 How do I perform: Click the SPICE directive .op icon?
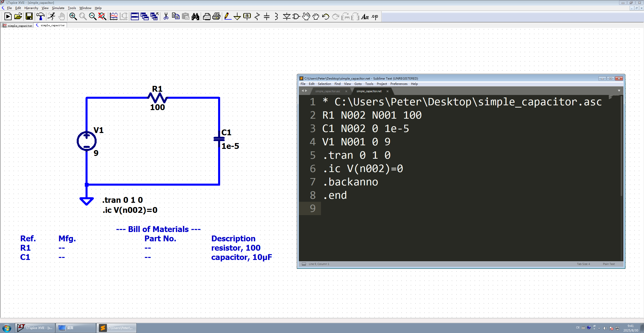(x=375, y=17)
